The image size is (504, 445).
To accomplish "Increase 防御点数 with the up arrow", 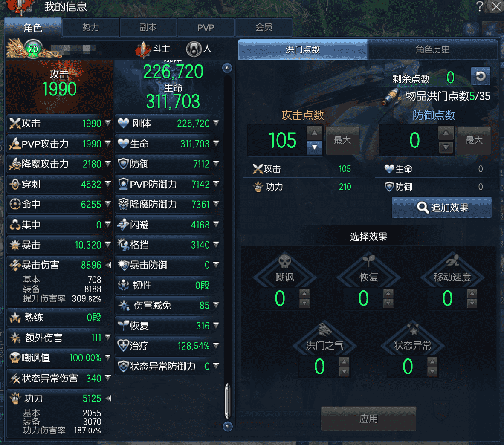I will coord(446,133).
